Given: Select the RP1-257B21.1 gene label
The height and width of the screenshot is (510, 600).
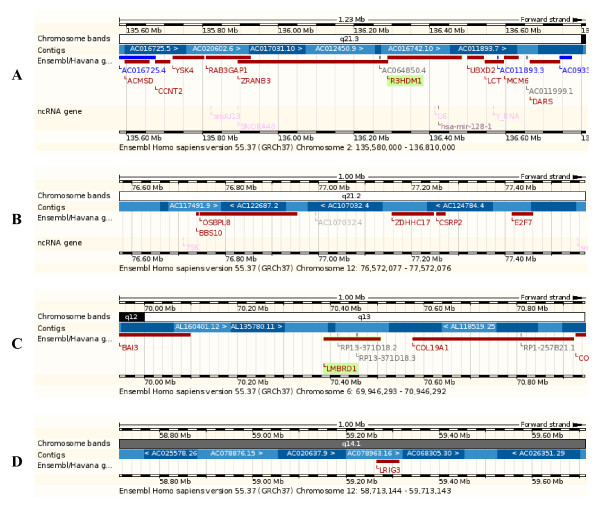Looking at the screenshot, I should (549, 348).
